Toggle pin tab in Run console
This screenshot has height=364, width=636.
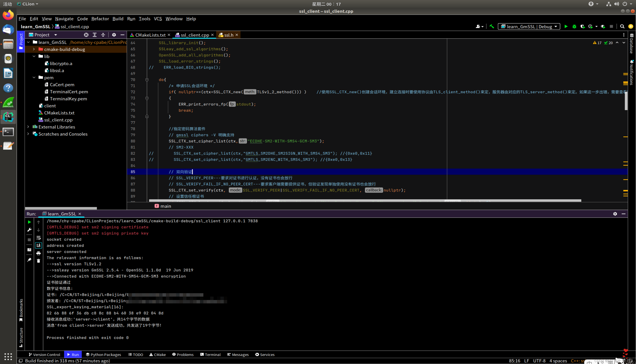[29, 260]
